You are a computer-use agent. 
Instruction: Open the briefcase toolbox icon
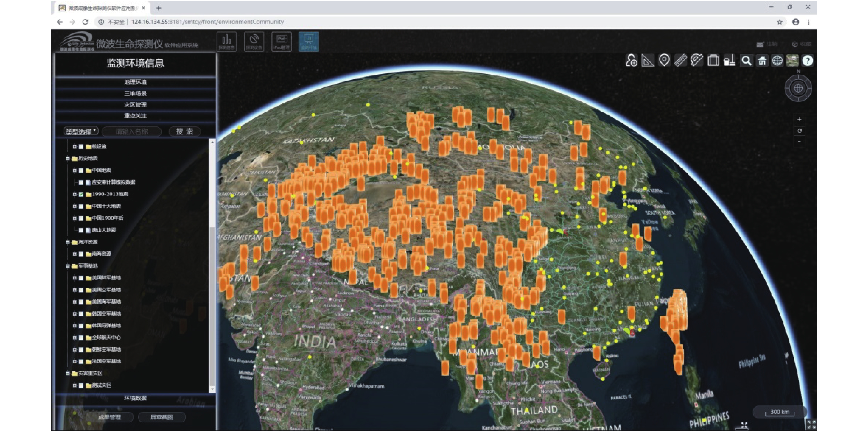click(x=713, y=61)
